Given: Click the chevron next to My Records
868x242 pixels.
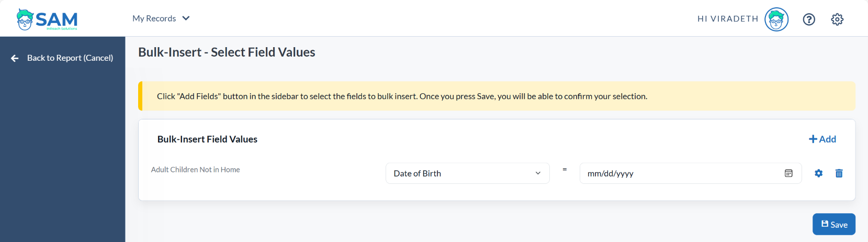Looking at the screenshot, I should (186, 18).
